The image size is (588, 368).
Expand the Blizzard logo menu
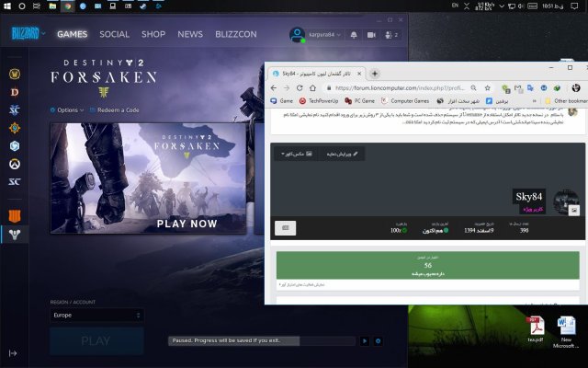point(28,34)
